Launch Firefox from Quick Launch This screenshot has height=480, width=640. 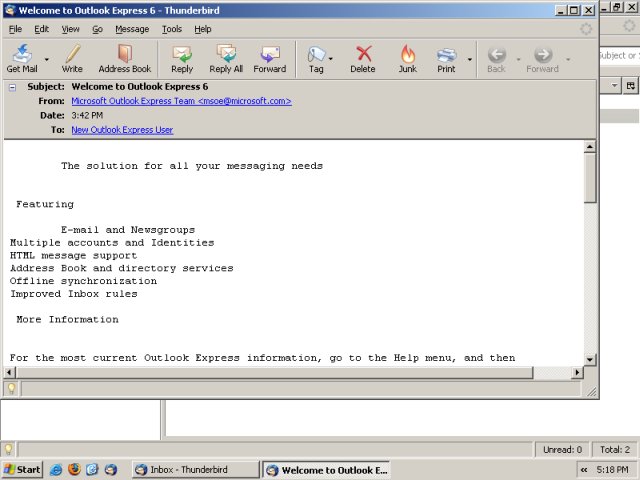[74, 470]
